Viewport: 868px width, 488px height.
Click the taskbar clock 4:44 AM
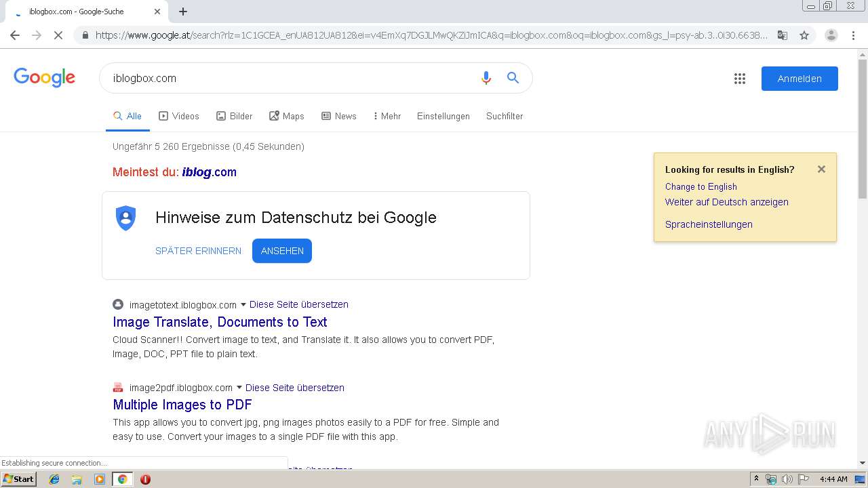pos(833,479)
